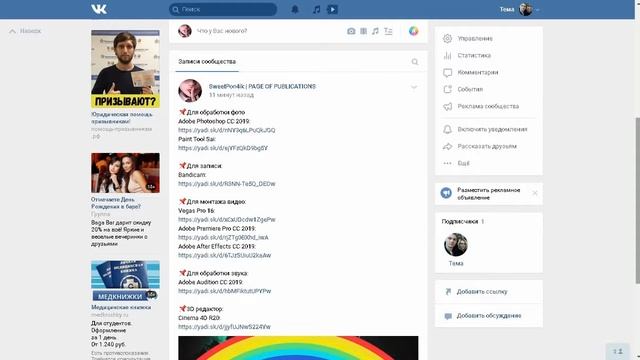Click the search icon on the community wall
Image resolution: width=640 pixels, height=360 pixels.
click(x=415, y=62)
